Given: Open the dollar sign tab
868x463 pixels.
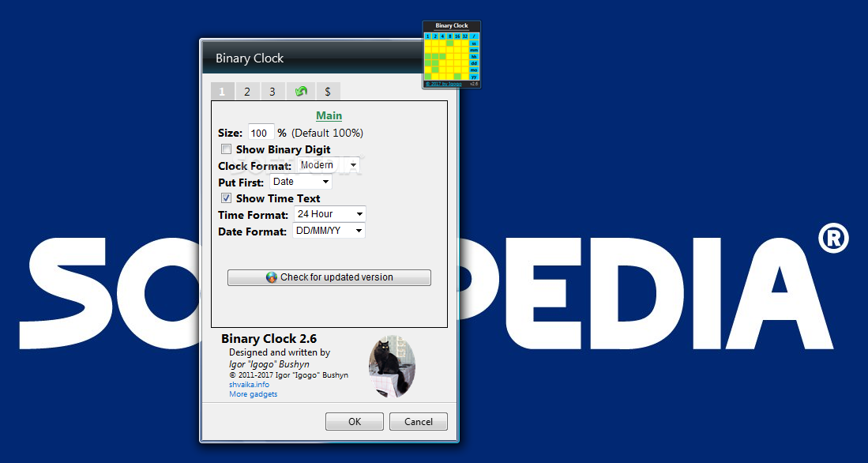Looking at the screenshot, I should (329, 92).
